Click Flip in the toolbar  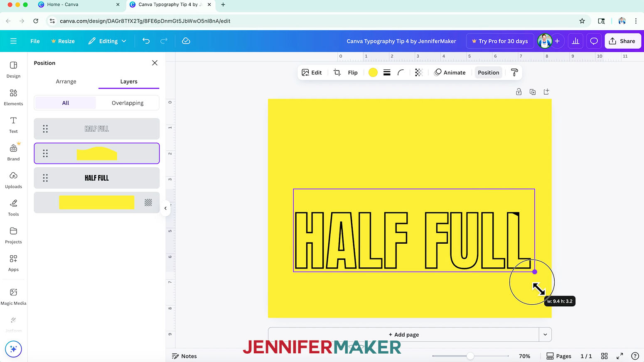point(353,73)
